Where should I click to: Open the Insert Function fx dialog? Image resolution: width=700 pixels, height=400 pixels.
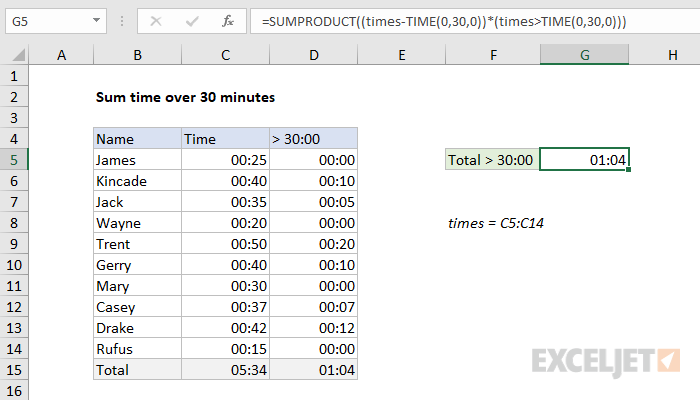point(228,20)
